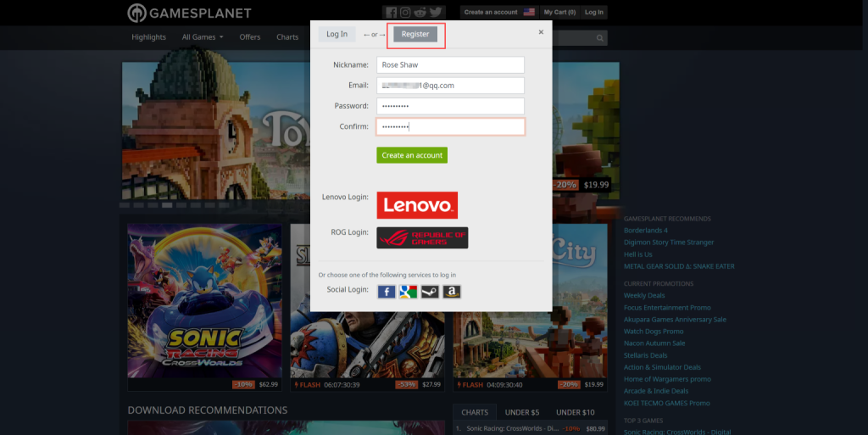This screenshot has width=868, height=435.
Task: Log in with Facebook social login icon
Action: click(x=386, y=291)
